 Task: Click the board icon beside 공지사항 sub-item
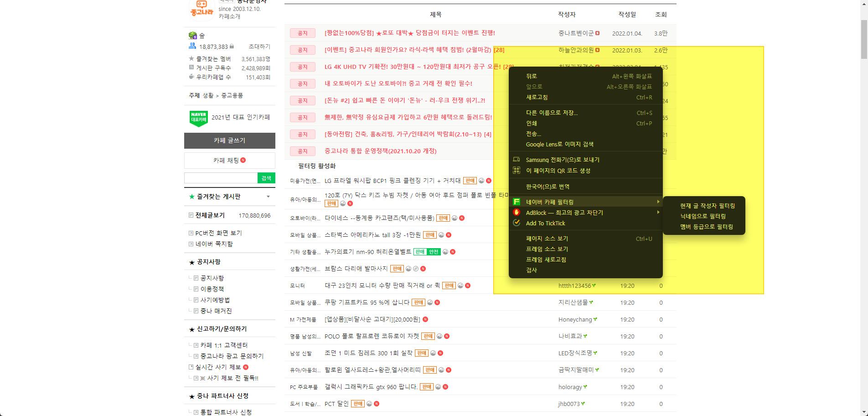(196, 278)
